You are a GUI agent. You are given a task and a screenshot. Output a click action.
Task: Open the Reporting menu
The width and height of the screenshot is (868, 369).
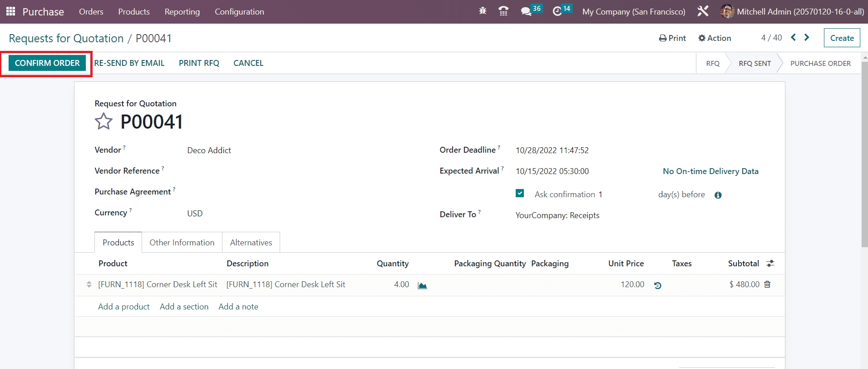pyautogui.click(x=182, y=12)
